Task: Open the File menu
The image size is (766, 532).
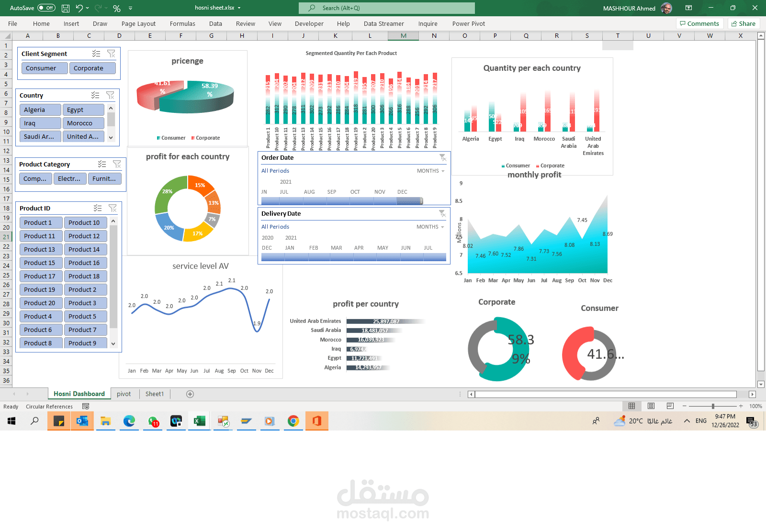Action: point(12,23)
